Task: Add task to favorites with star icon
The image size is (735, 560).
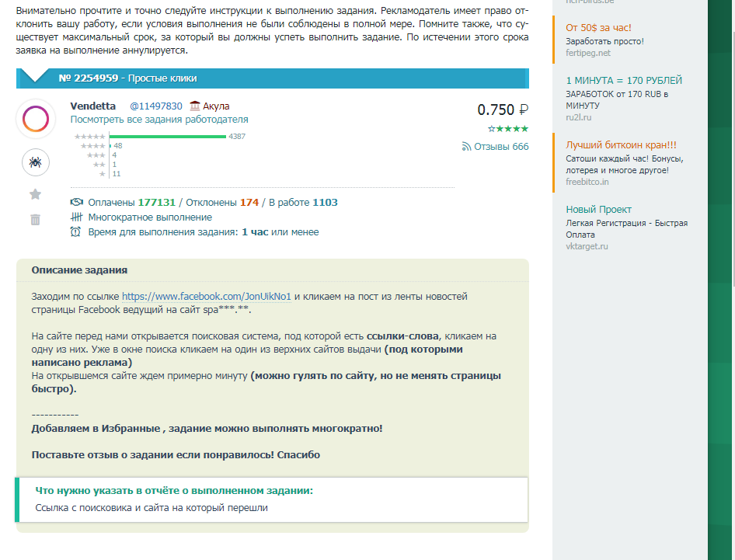Action: [x=35, y=194]
